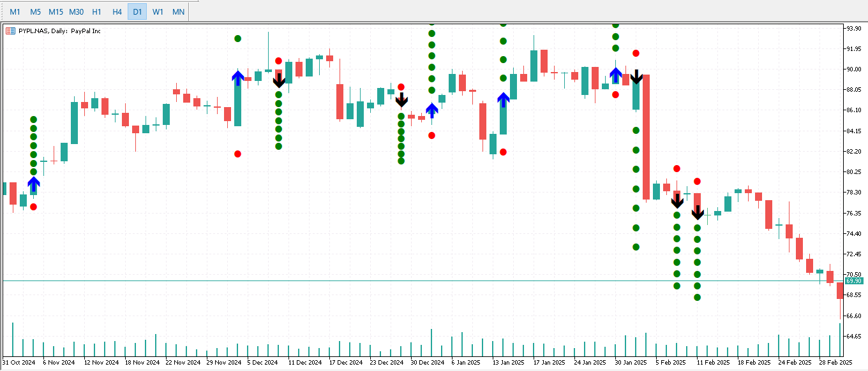Select the W1 weekly timeframe
This screenshot has width=868, height=371.
(158, 11)
